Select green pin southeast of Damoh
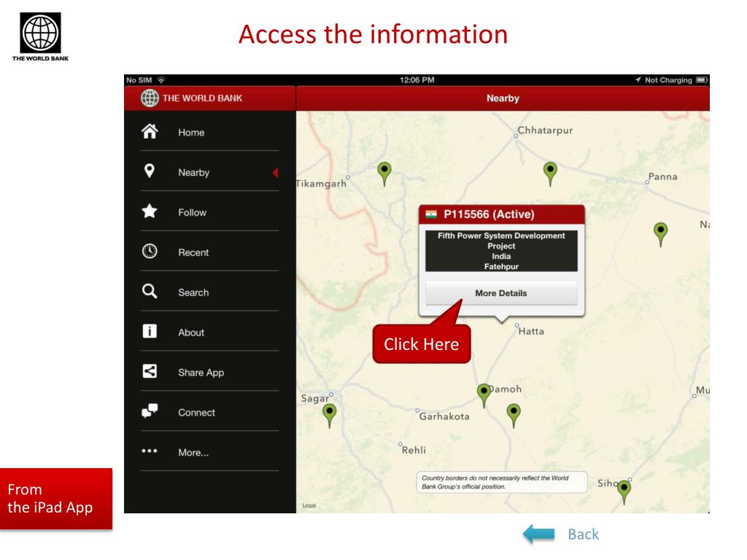 (514, 415)
